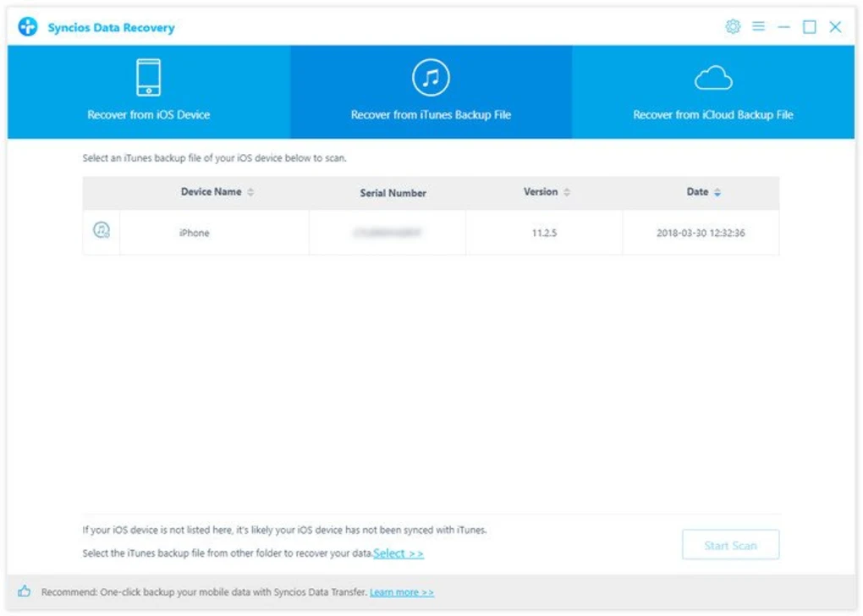Click the phone icon for iOS device recovery

pyautogui.click(x=148, y=78)
